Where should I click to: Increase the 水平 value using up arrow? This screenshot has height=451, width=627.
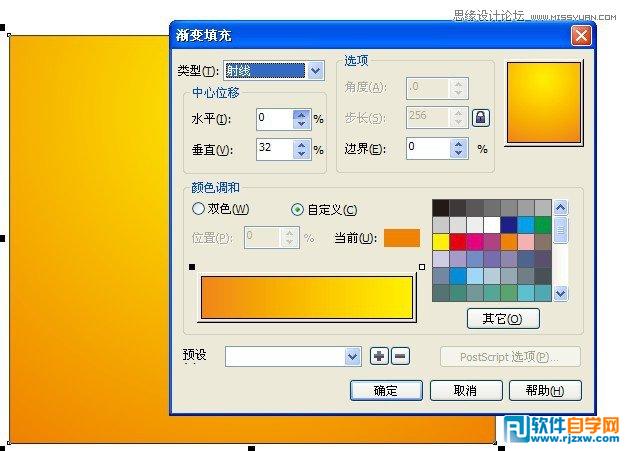click(302, 114)
